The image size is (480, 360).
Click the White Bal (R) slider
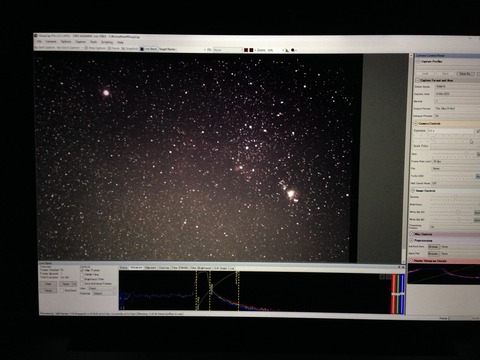(452, 212)
